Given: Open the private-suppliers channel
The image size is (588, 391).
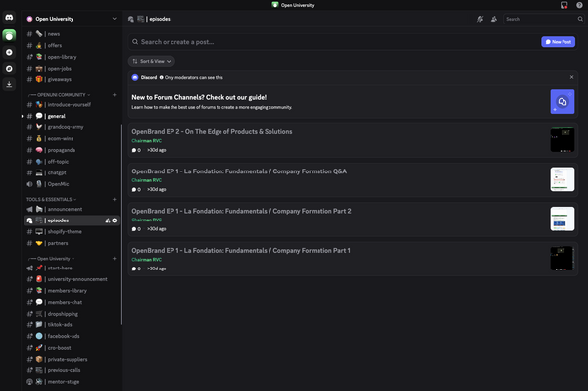Looking at the screenshot, I should click(x=72, y=359).
